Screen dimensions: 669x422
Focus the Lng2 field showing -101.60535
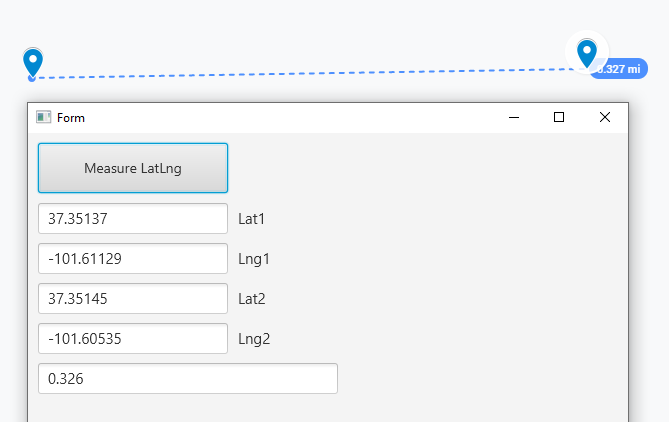133,338
